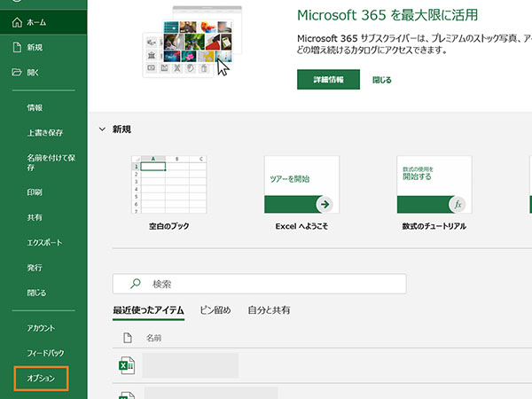Screen dimensions: 532x399
Task: Click the Excel file icon in recent list
Action: 127,365
